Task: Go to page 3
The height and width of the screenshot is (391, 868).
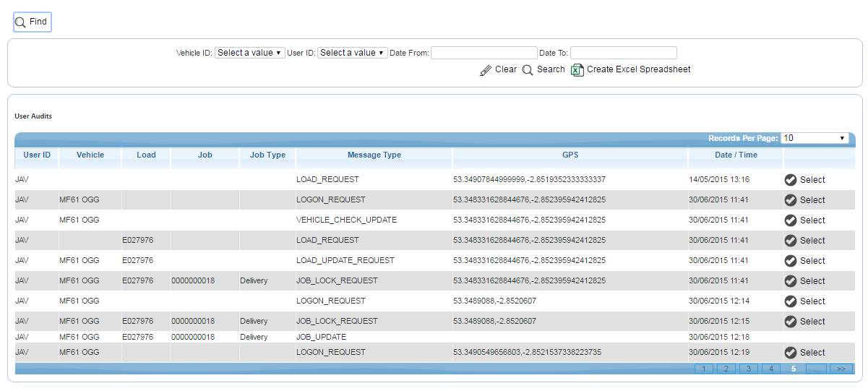Action: (748, 369)
